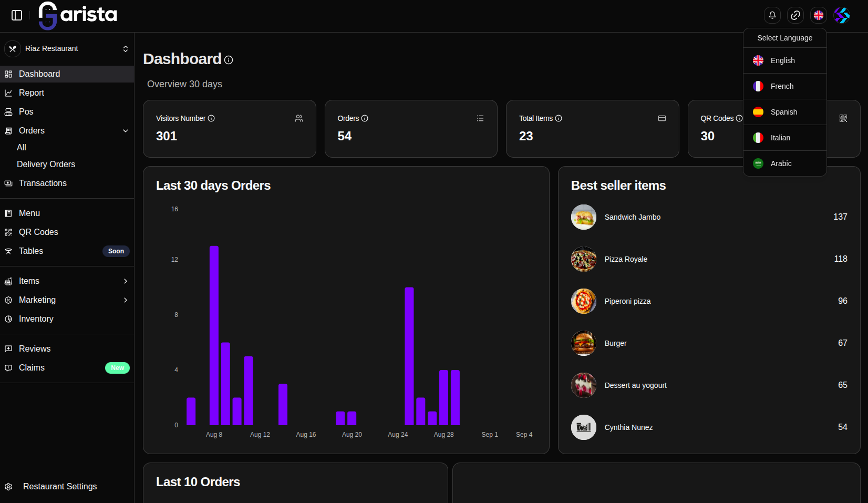Collapse the Orders sidebar section
Viewport: 868px width, 503px height.
[125, 131]
